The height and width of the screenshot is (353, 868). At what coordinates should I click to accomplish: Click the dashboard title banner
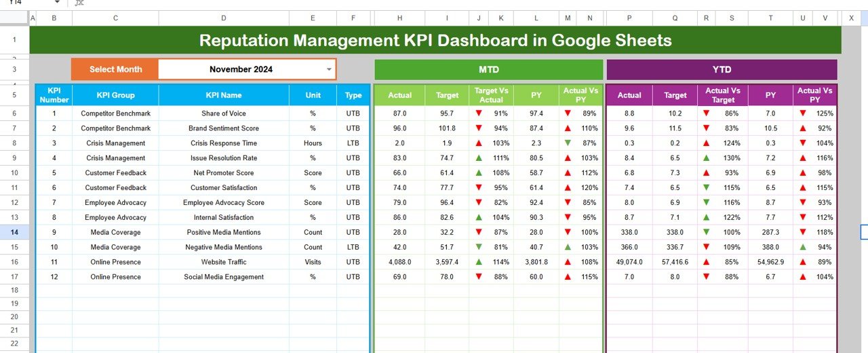435,41
